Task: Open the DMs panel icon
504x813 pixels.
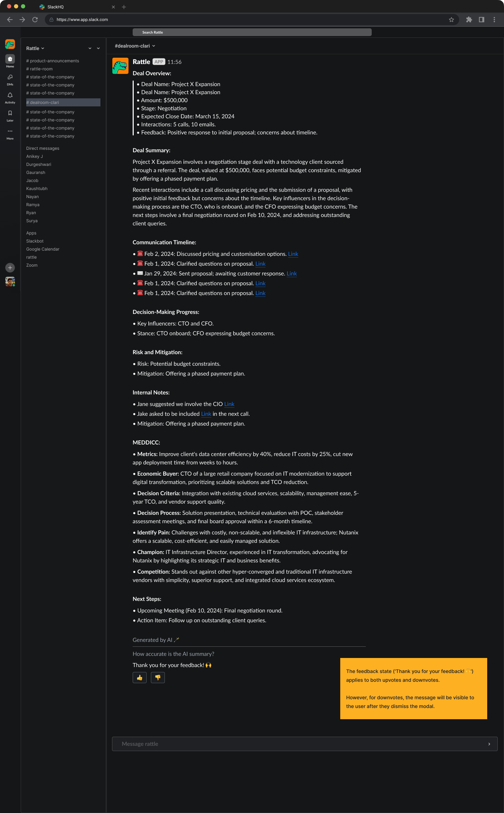Action: point(10,78)
